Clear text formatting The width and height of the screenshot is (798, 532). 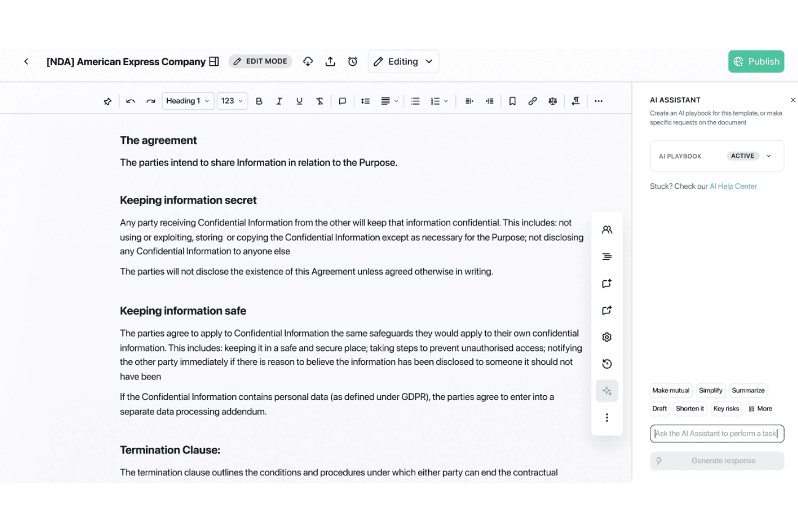point(320,101)
